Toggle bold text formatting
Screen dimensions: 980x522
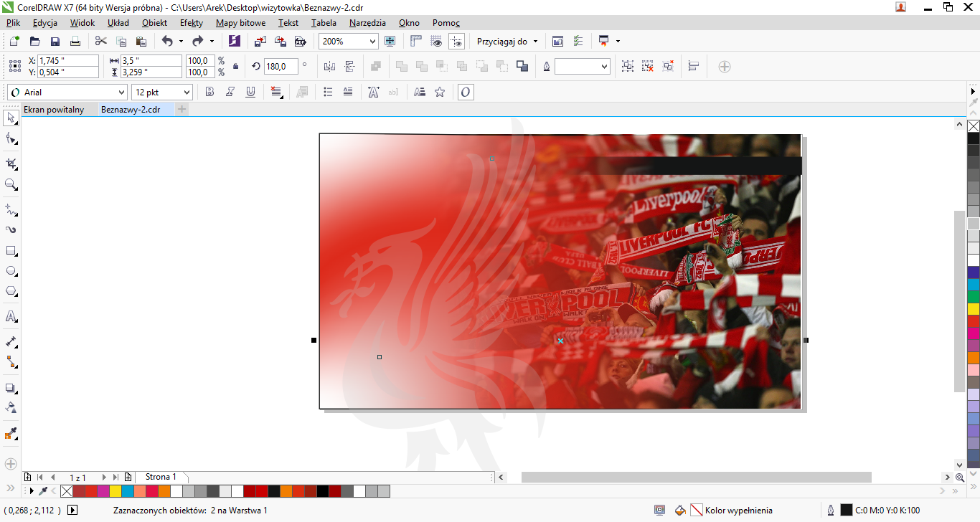pos(209,92)
